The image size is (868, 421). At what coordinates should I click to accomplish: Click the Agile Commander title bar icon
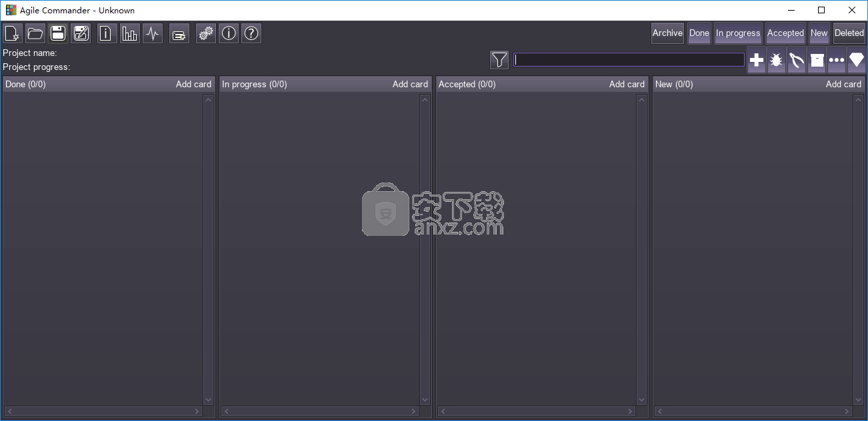click(x=11, y=10)
